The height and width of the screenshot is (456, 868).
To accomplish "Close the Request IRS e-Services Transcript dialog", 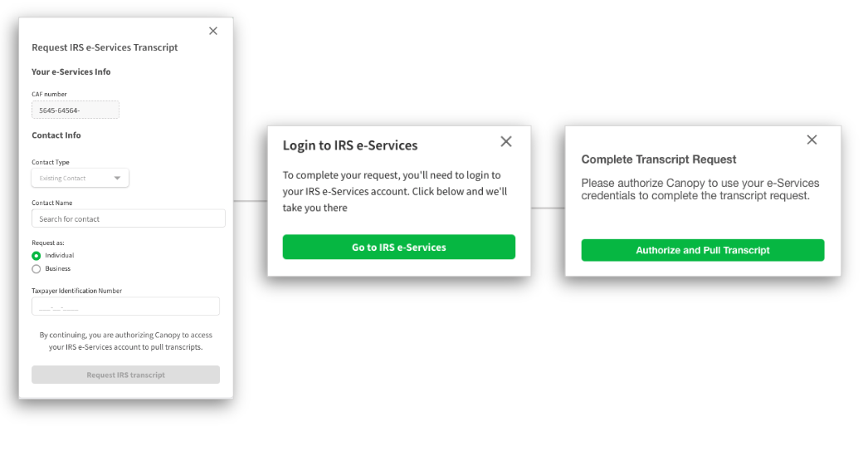I will point(213,31).
